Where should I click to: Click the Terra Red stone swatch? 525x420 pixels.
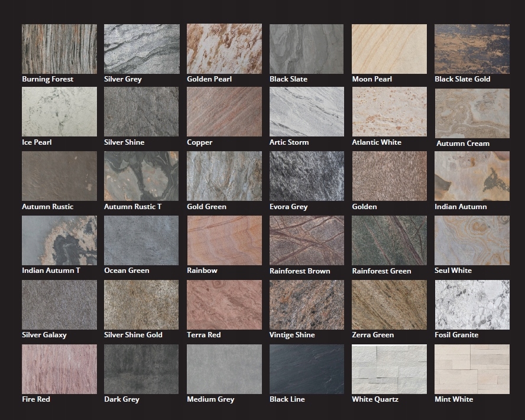click(x=224, y=305)
